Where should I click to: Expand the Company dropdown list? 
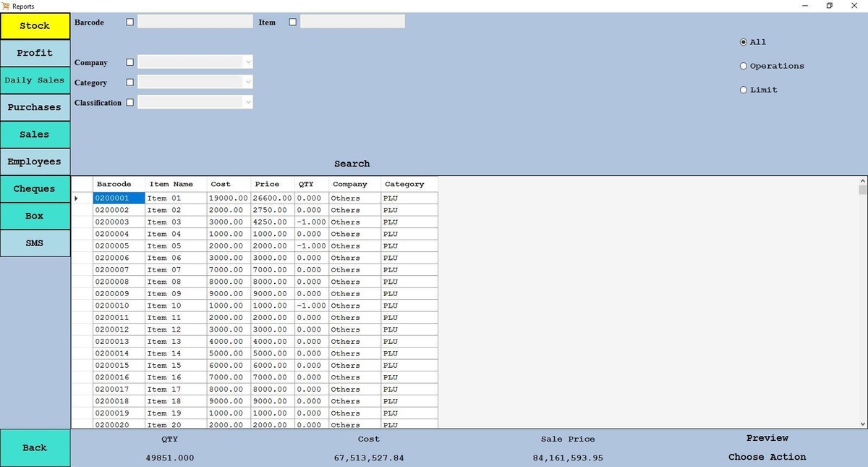(248, 63)
